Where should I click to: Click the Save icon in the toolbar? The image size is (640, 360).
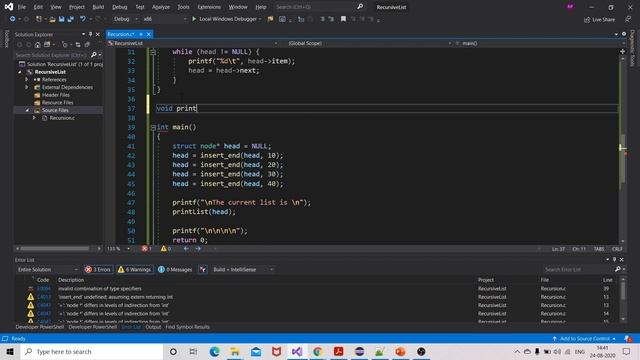click(x=62, y=19)
